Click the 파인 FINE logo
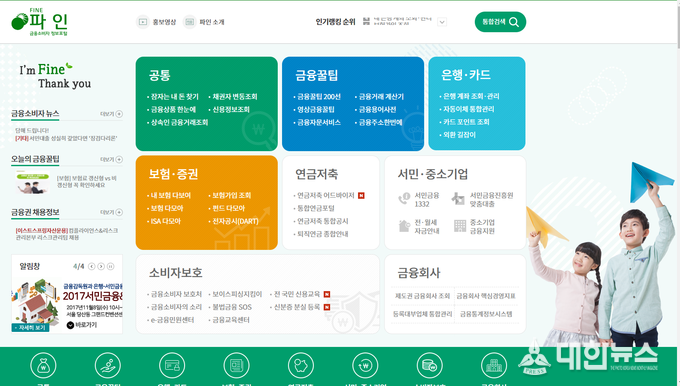 [x=39, y=22]
